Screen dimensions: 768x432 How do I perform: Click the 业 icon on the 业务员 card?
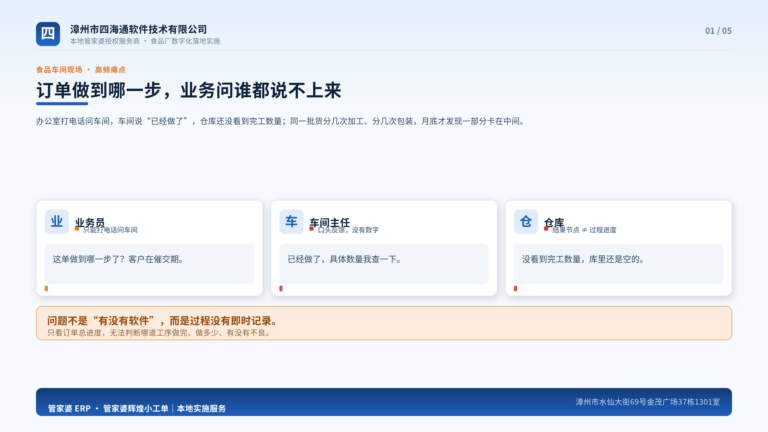click(57, 221)
